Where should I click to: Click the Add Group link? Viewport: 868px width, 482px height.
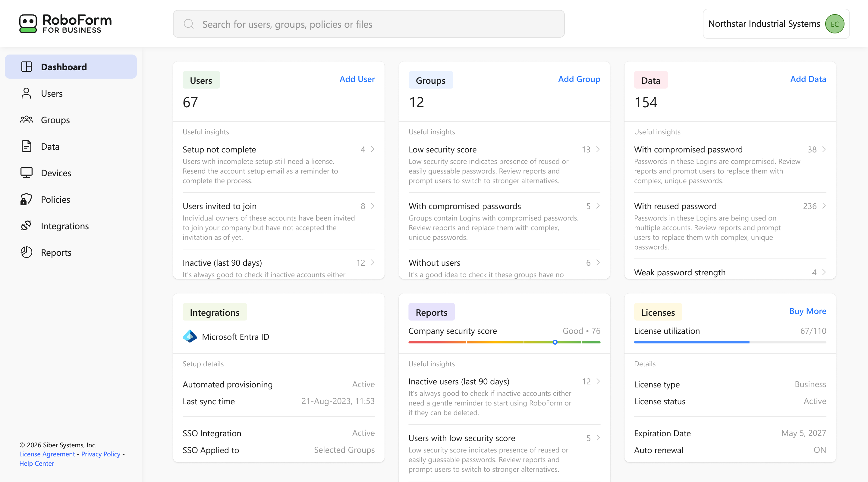click(x=579, y=79)
